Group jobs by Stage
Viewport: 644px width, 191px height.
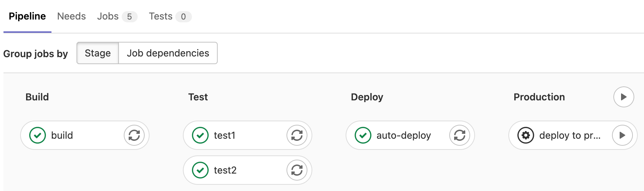point(98,53)
